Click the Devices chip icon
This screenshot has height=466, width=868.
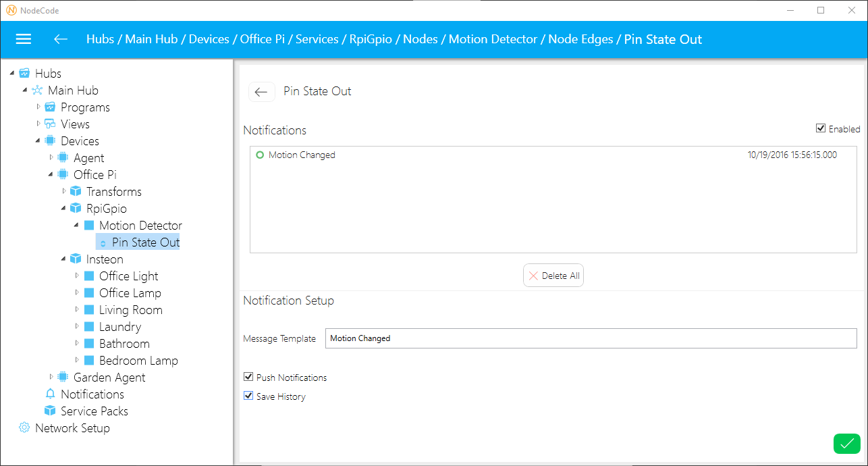click(x=50, y=141)
